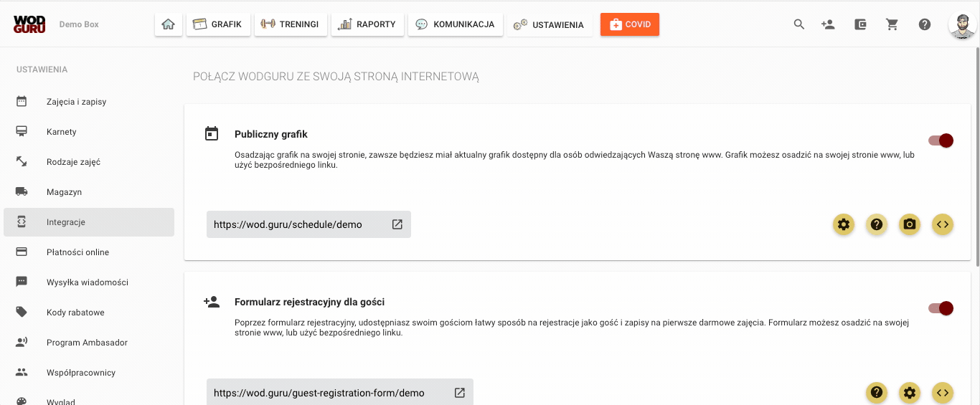Open the shopping cart icon
This screenshot has width=980, height=405.
pyautogui.click(x=892, y=24)
